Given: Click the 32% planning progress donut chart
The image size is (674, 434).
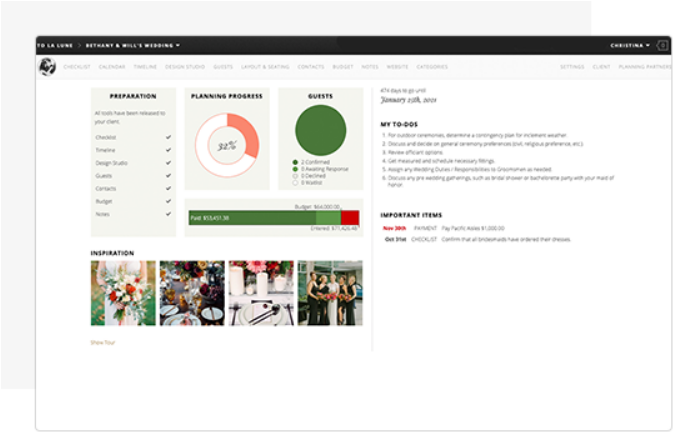Looking at the screenshot, I should 227,145.
